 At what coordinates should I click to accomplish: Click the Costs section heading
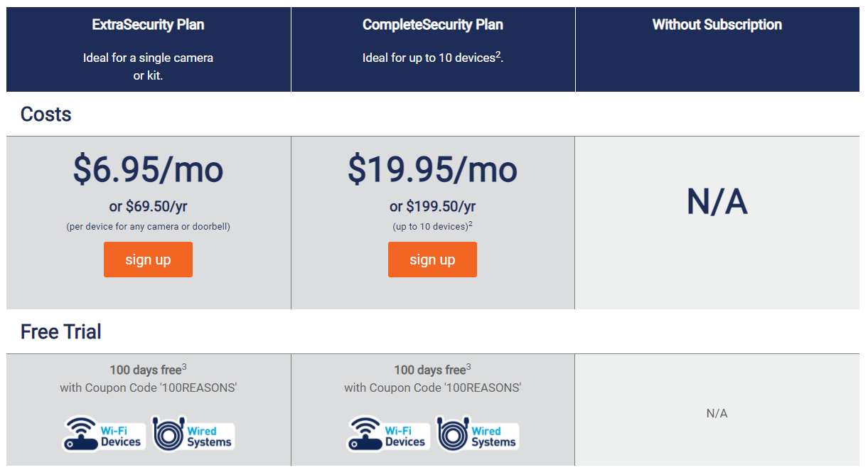(x=46, y=114)
